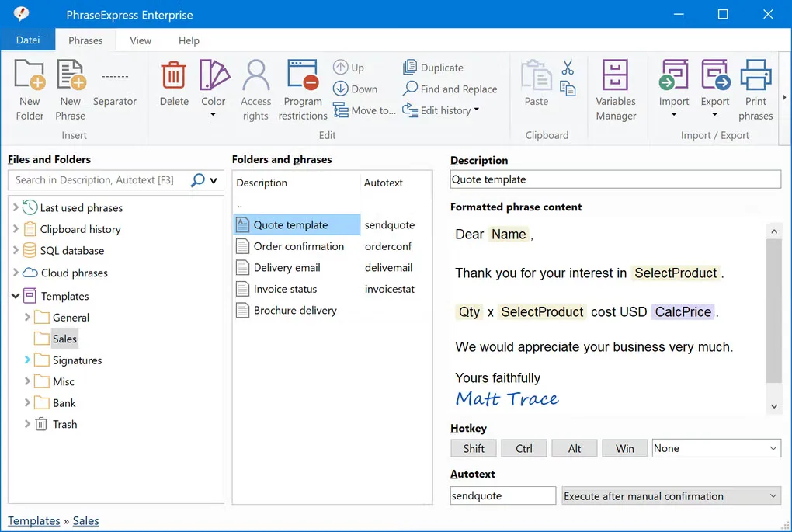Screen dimensions: 792x532
Task: Click the CalcPrice macro token
Action: [x=683, y=311]
